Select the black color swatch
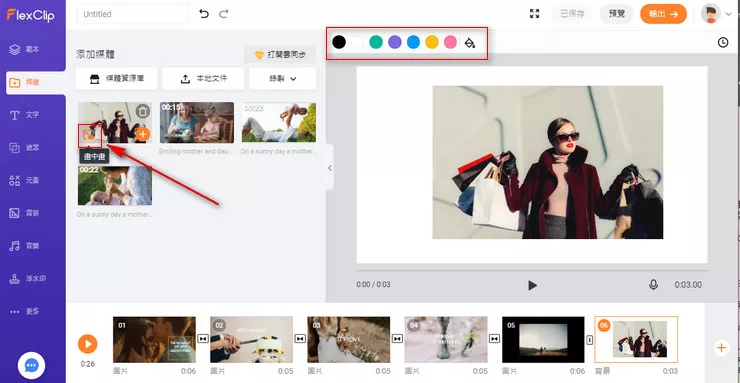 (339, 42)
